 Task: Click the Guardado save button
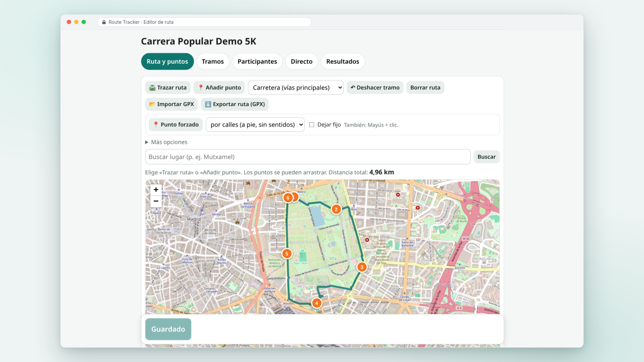tap(168, 329)
